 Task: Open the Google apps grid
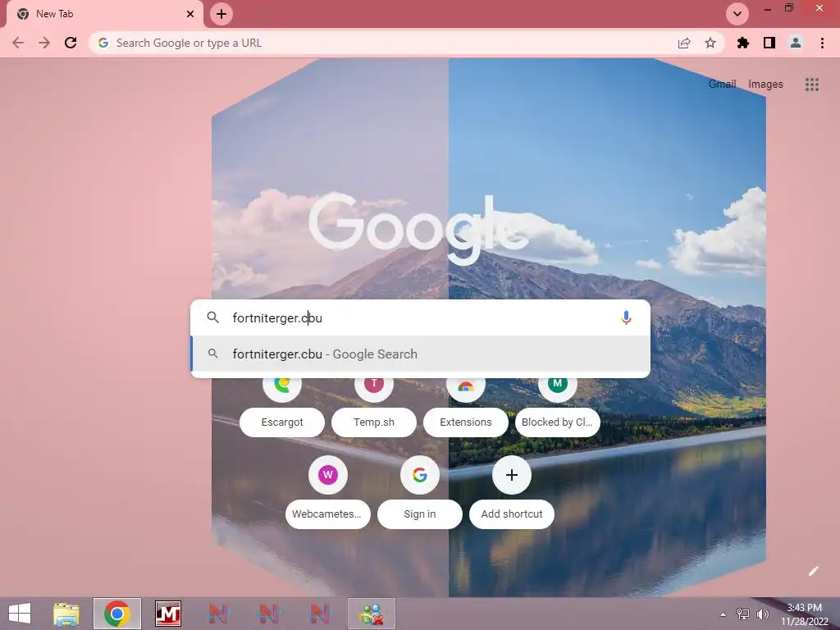click(811, 84)
